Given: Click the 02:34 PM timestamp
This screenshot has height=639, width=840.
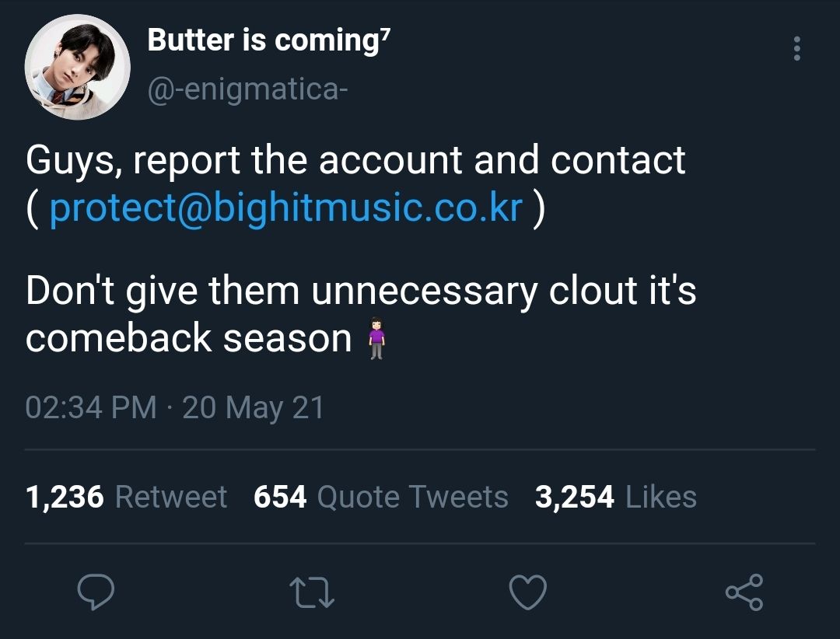Looking at the screenshot, I should pos(91,407).
